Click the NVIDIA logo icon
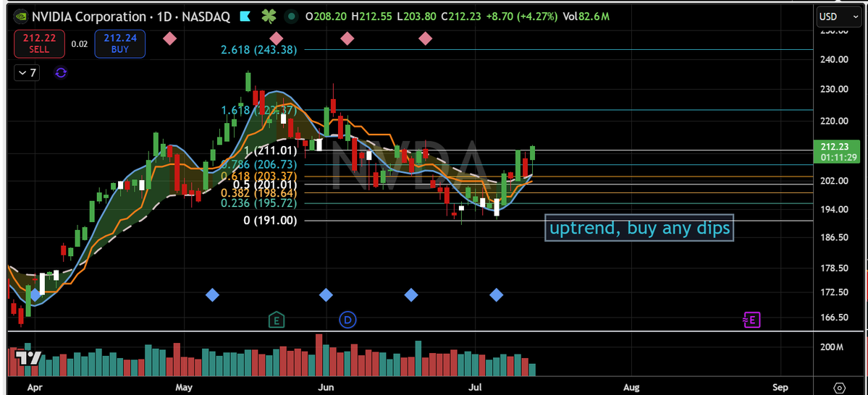 click(x=21, y=16)
